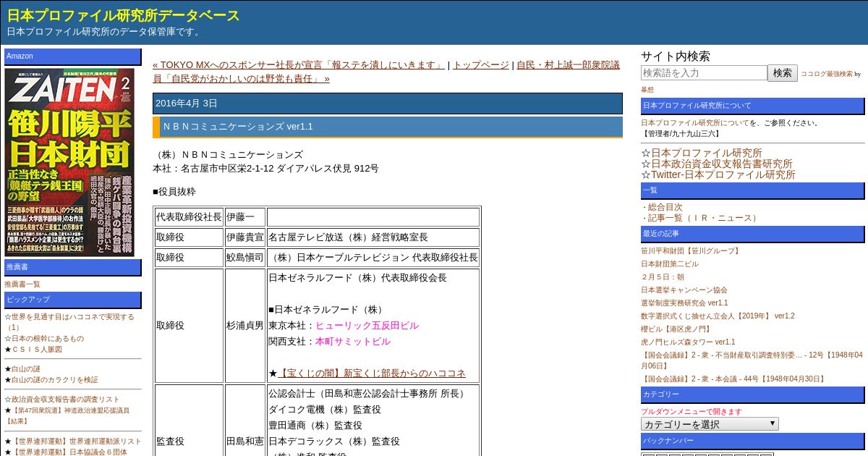This screenshot has height=456, width=868.
Task: Open recent article 笹川平和財団【笹川グループ】
Action: coord(692,251)
